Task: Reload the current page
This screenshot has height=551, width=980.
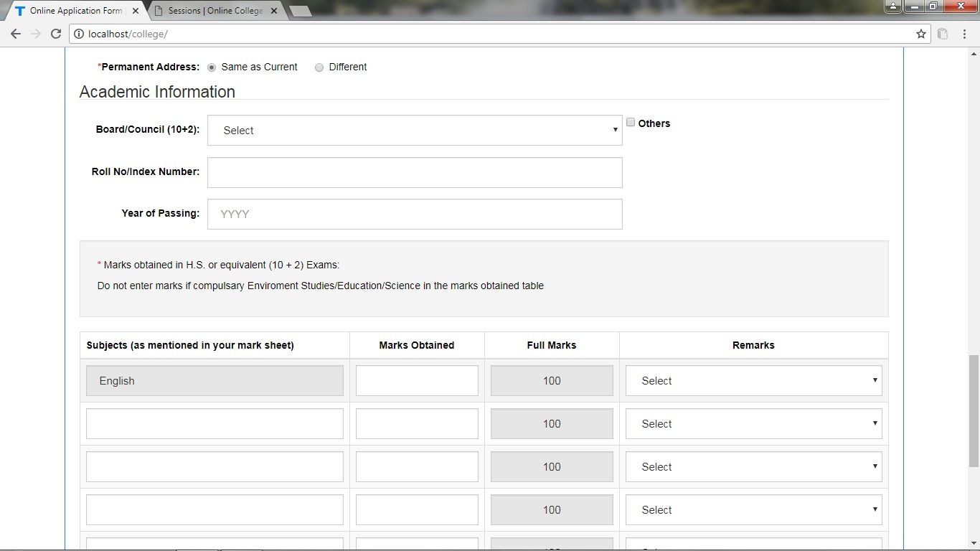Action: pos(56,34)
